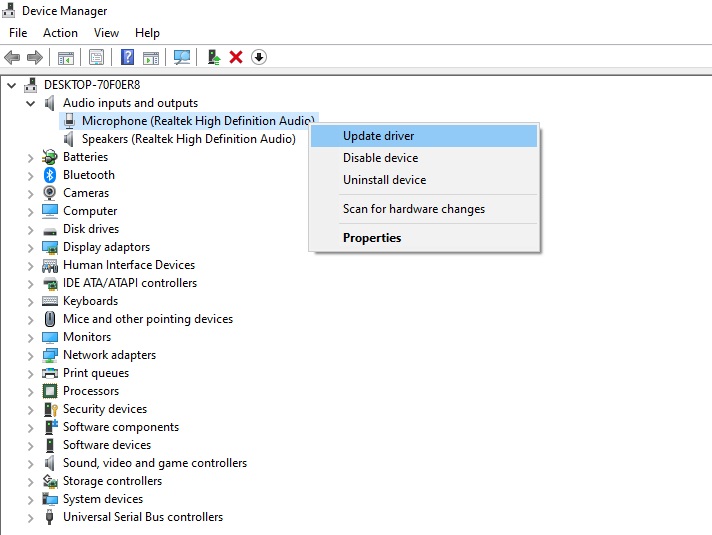This screenshot has width=712, height=535.
Task: Click Scan for hardware changes monitor icon
Action: 182,57
